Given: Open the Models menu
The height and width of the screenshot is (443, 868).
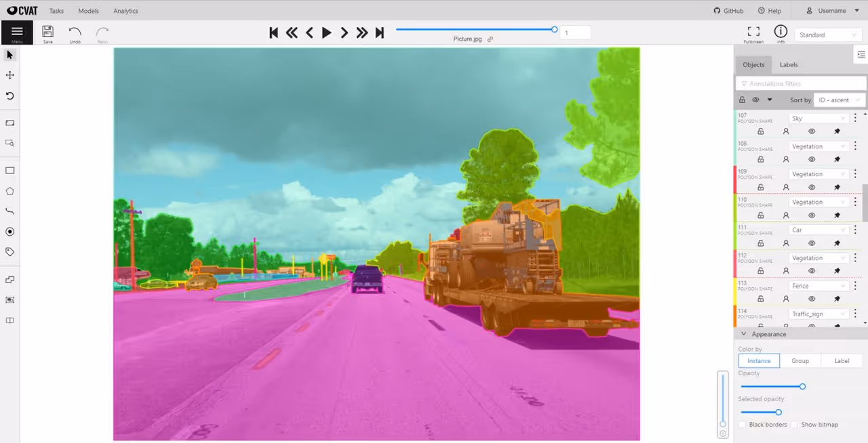Looking at the screenshot, I should coord(88,11).
